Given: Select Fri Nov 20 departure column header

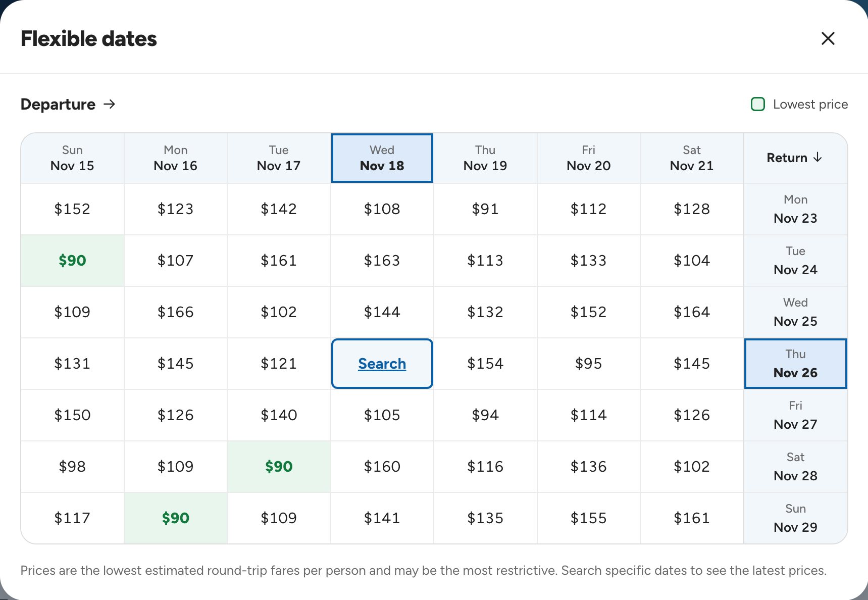Looking at the screenshot, I should click(589, 158).
